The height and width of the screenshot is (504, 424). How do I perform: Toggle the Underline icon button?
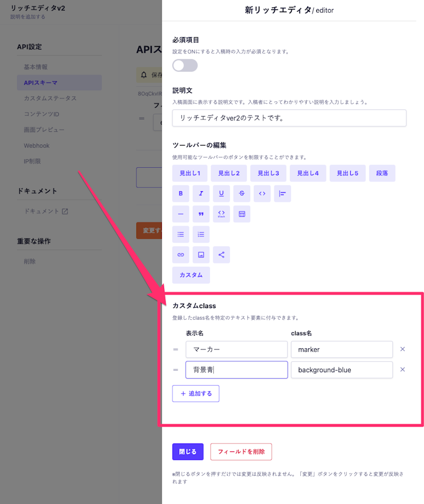click(x=221, y=193)
